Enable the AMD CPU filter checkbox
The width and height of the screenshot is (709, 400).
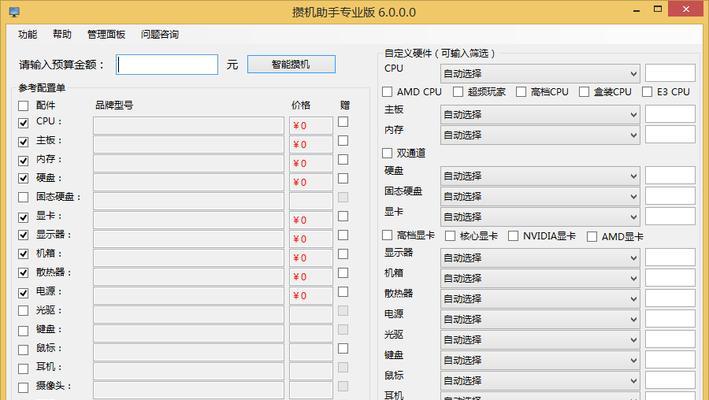(x=387, y=92)
